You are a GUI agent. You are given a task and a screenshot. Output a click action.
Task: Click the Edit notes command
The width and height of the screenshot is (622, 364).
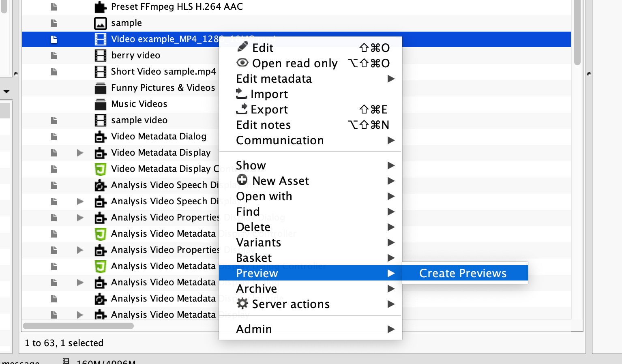pyautogui.click(x=263, y=124)
